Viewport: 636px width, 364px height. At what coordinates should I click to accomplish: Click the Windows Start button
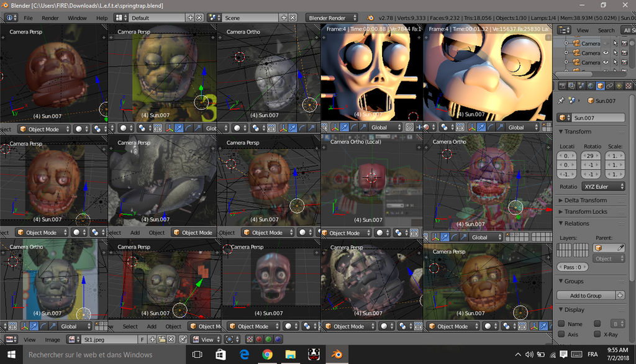[11, 354]
